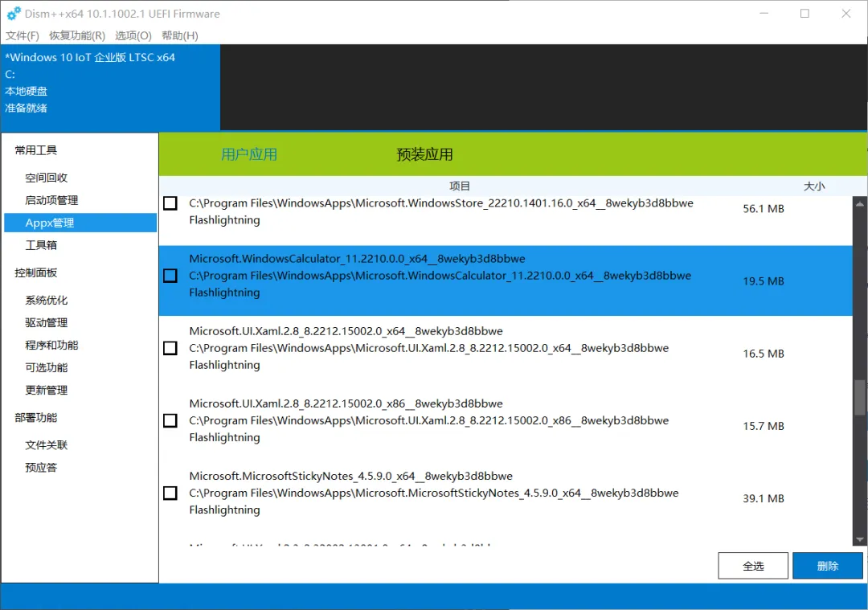
Task: Switch to the 预装应用 tab
Action: [424, 154]
